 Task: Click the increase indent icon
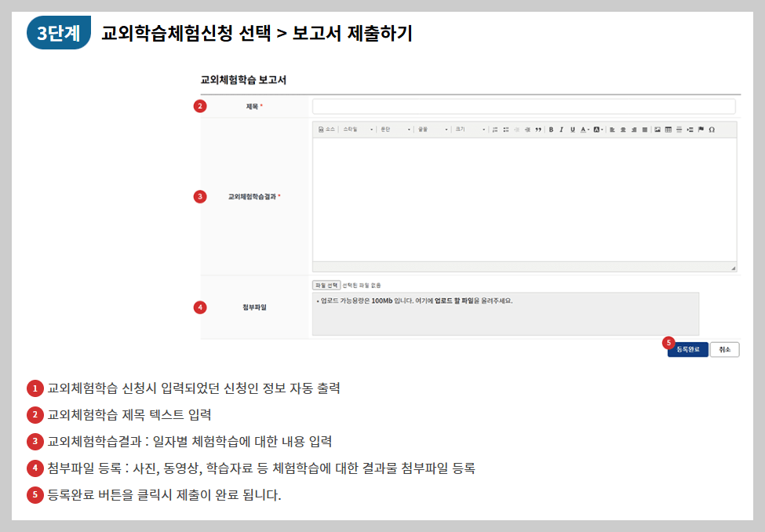point(529,130)
